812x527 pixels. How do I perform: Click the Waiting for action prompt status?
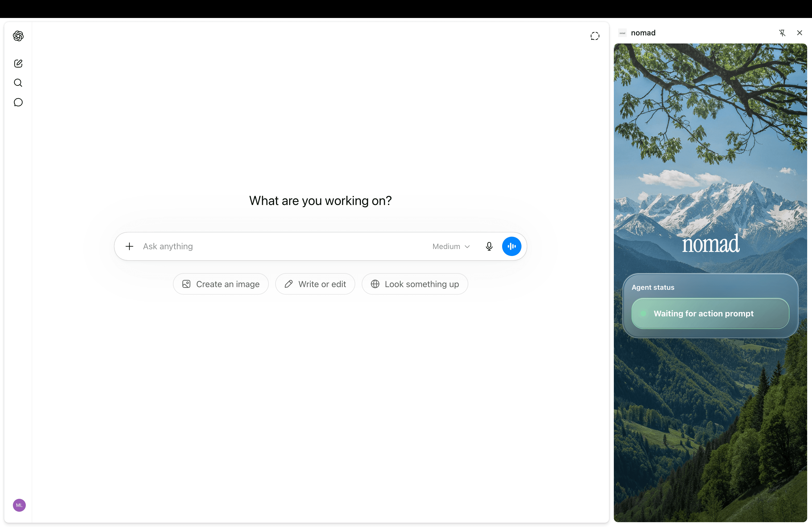710,313
